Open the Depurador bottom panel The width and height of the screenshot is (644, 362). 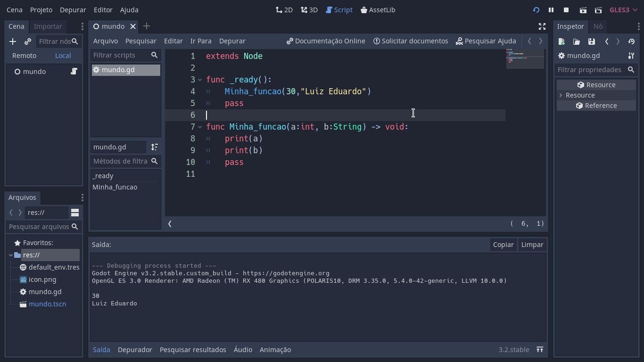[135, 350]
